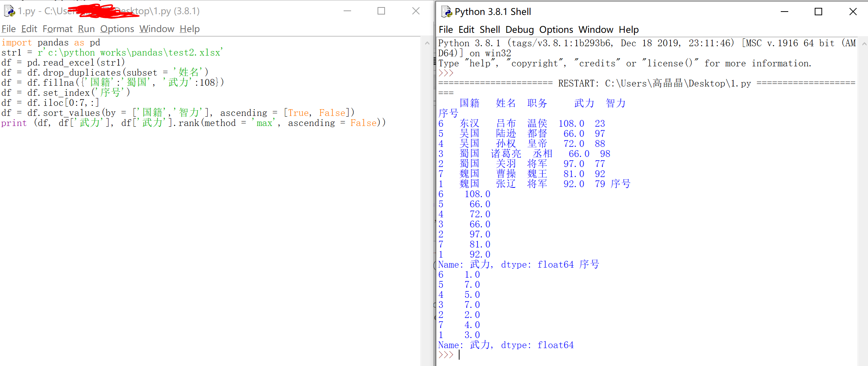Click the Python icon in the Shell title bar
This screenshot has height=366, width=868.
click(x=446, y=12)
